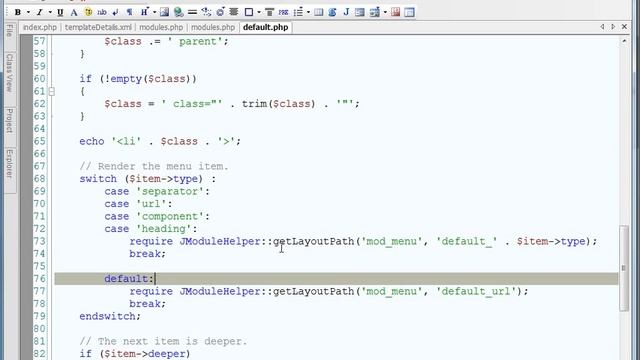
Task: Collapse the code block at line 61
Action: 51,91
